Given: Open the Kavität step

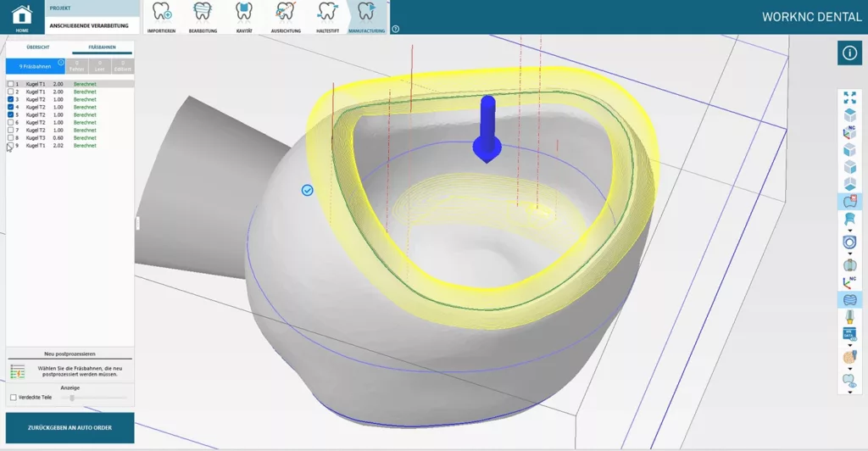Looking at the screenshot, I should click(244, 17).
